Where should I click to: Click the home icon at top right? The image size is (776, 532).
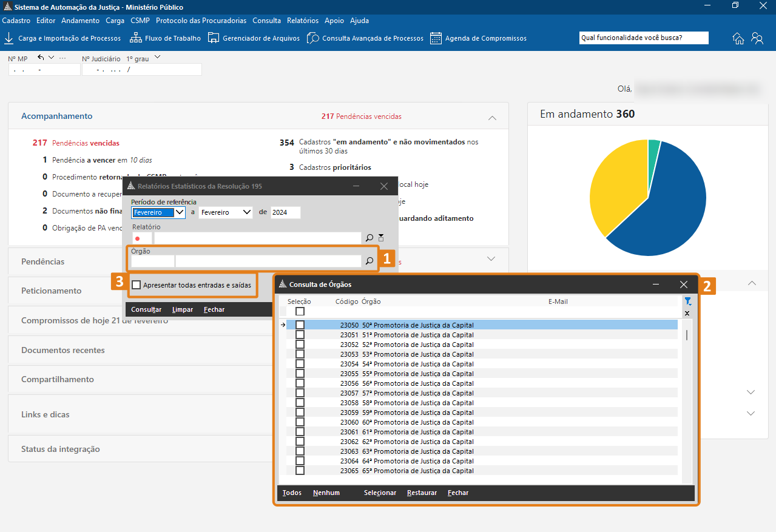point(738,38)
